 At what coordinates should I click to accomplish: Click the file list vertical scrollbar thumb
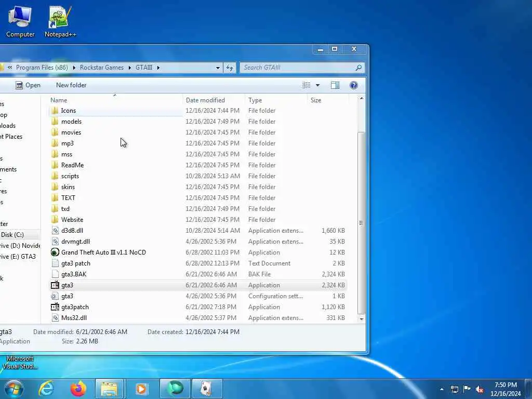[362, 223]
